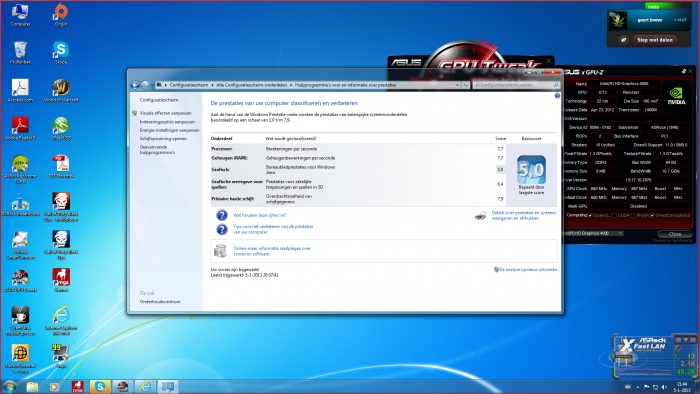Toggle the DirectCompute checkbox in GPU-Z
The width and height of the screenshot is (700, 394).
652,215
